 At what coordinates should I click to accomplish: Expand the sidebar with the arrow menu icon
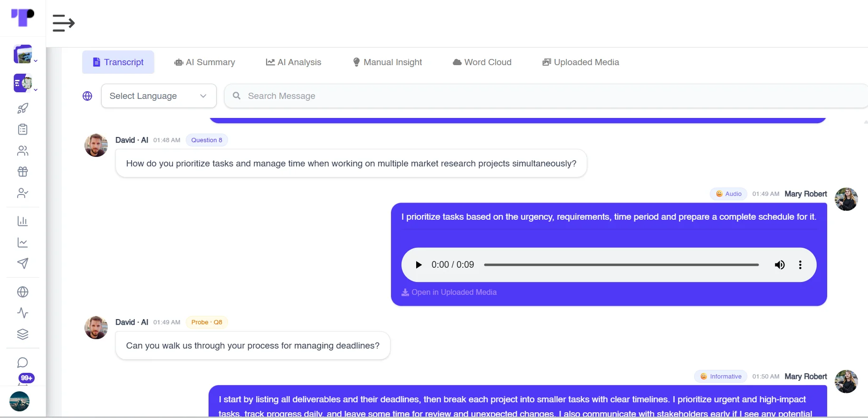(x=64, y=23)
